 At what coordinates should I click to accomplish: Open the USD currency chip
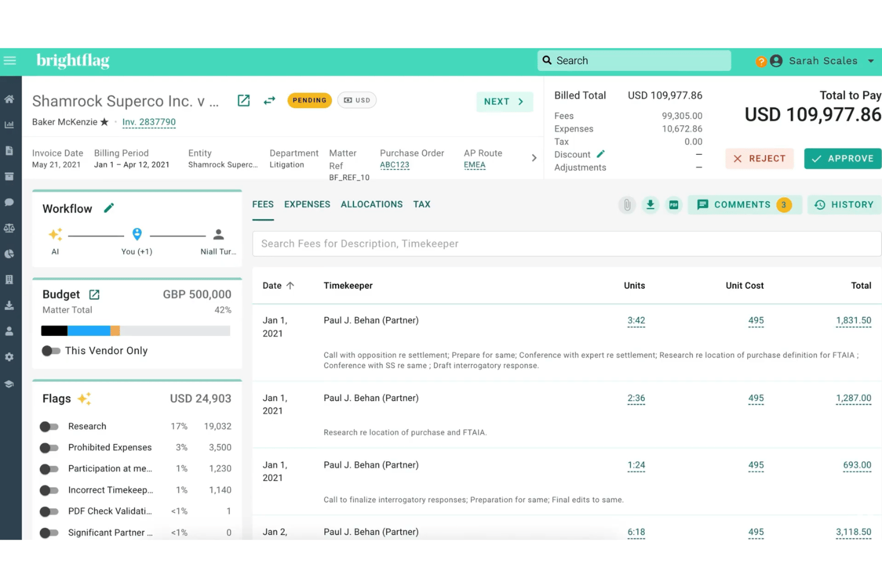pyautogui.click(x=357, y=100)
